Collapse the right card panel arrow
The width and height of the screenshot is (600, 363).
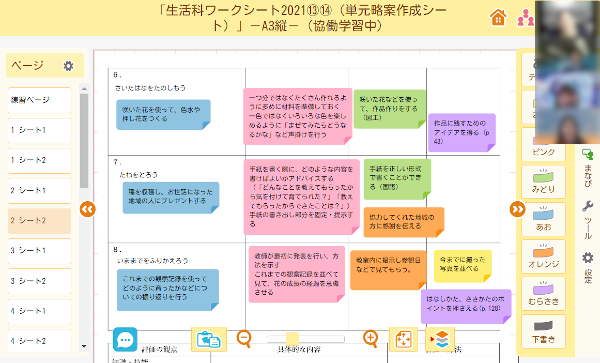click(x=517, y=209)
